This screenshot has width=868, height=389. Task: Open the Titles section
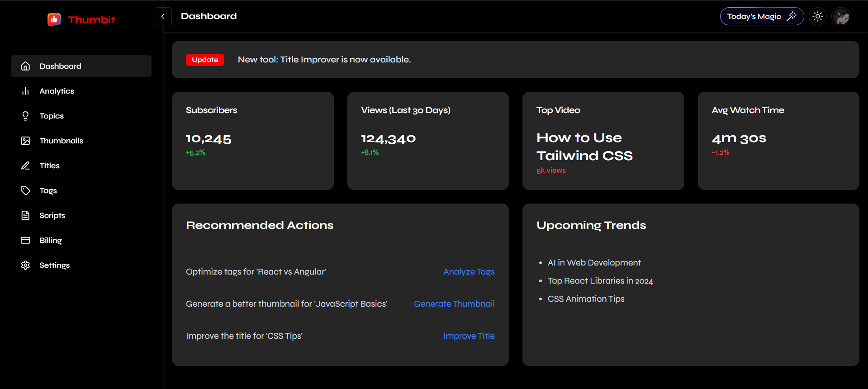click(81, 166)
